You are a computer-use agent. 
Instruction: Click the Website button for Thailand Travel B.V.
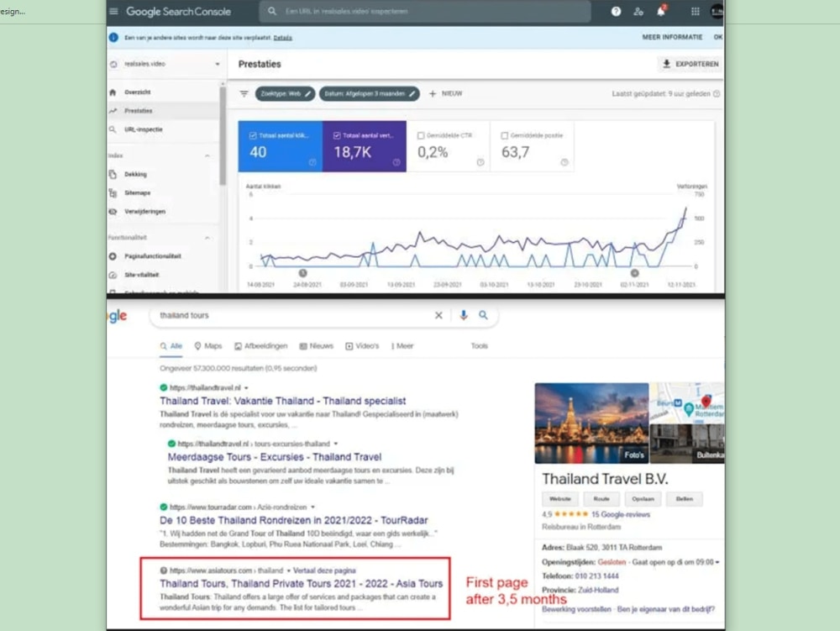pyautogui.click(x=560, y=499)
